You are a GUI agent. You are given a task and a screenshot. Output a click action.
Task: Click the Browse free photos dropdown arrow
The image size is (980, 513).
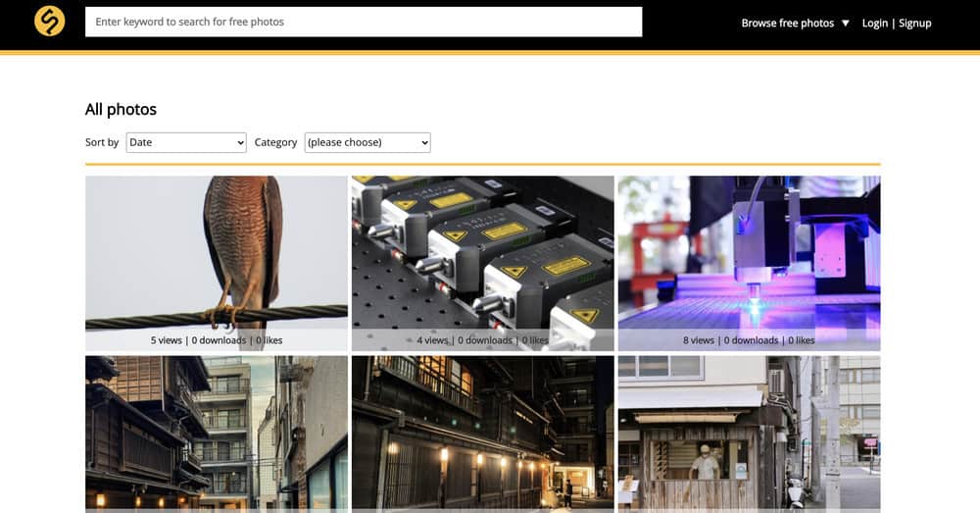(846, 24)
